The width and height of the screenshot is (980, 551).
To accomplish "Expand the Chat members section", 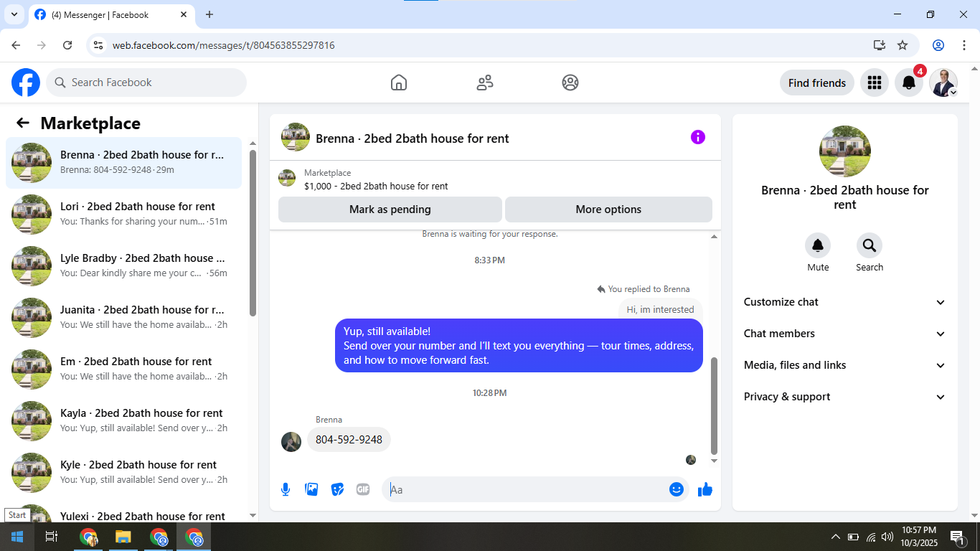I will (845, 334).
